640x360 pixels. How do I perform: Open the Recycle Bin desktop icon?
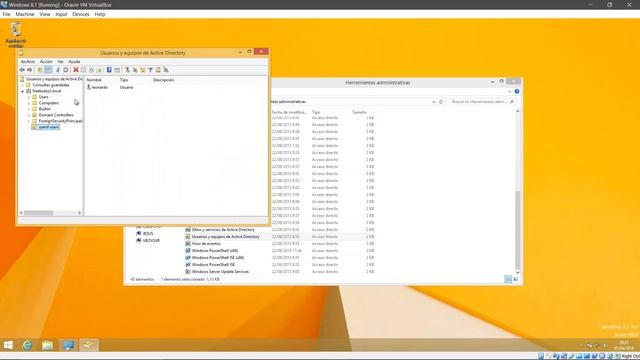(x=16, y=34)
